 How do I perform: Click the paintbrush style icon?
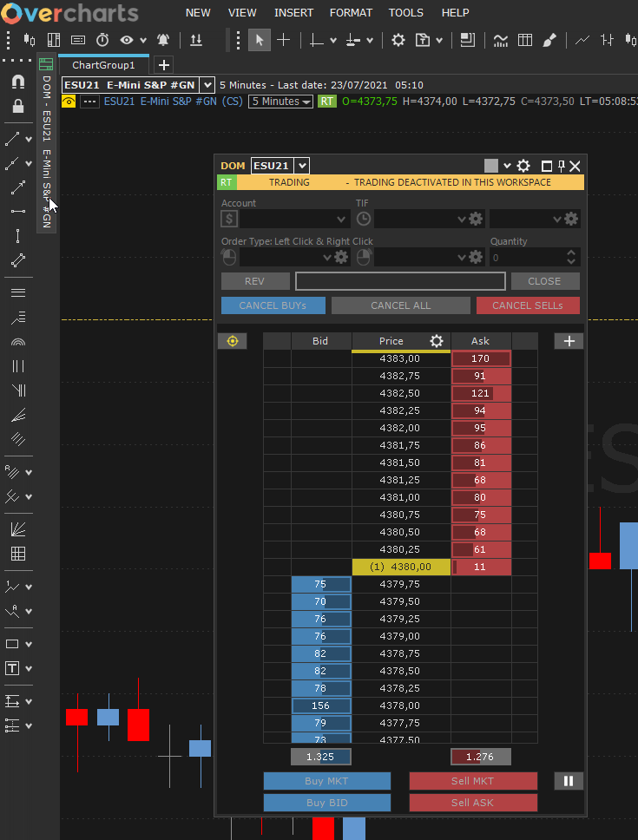549,40
